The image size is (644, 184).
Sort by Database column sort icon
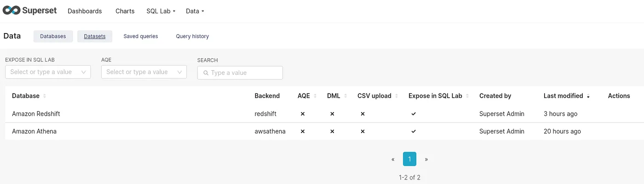tap(44, 96)
